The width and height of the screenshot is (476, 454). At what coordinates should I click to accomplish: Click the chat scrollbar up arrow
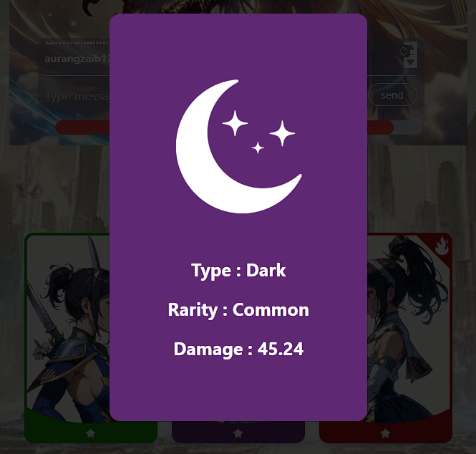(x=410, y=48)
